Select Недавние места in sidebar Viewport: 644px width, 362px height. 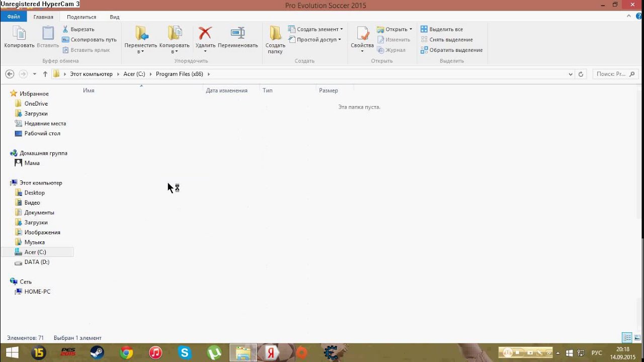[45, 123]
